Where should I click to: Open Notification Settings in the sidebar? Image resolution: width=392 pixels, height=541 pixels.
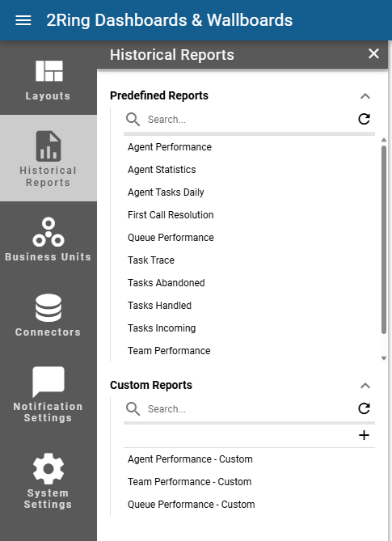(48, 394)
